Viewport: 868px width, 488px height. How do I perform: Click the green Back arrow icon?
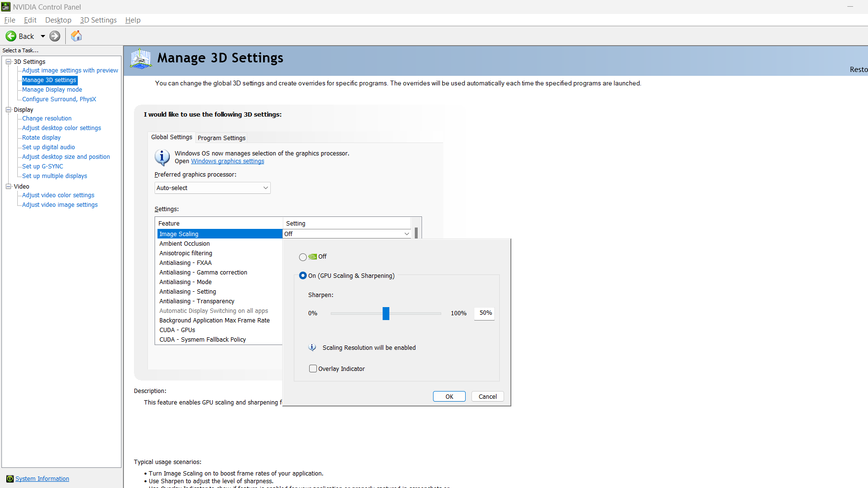11,36
